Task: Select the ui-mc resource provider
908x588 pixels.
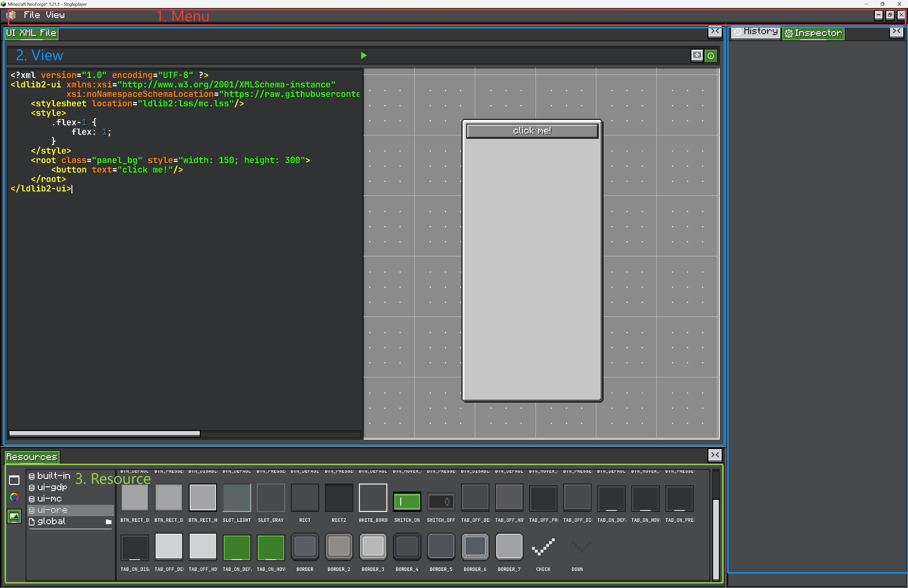Action: point(70,498)
